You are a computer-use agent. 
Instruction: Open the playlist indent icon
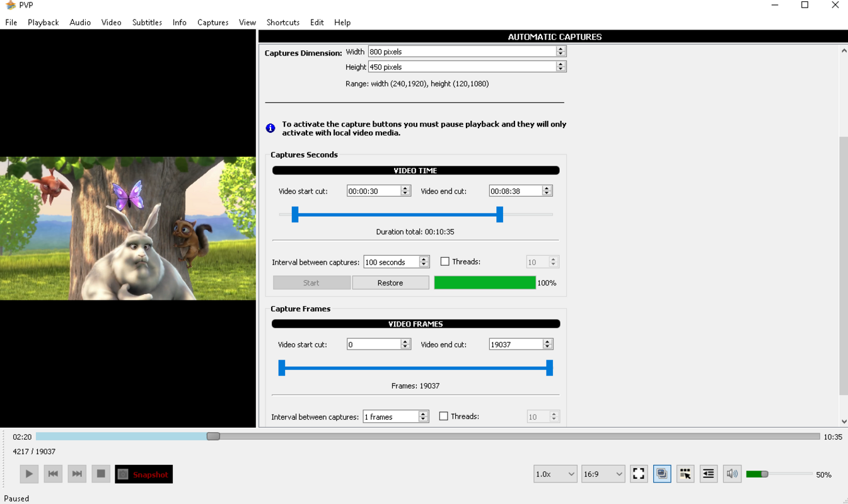(709, 474)
